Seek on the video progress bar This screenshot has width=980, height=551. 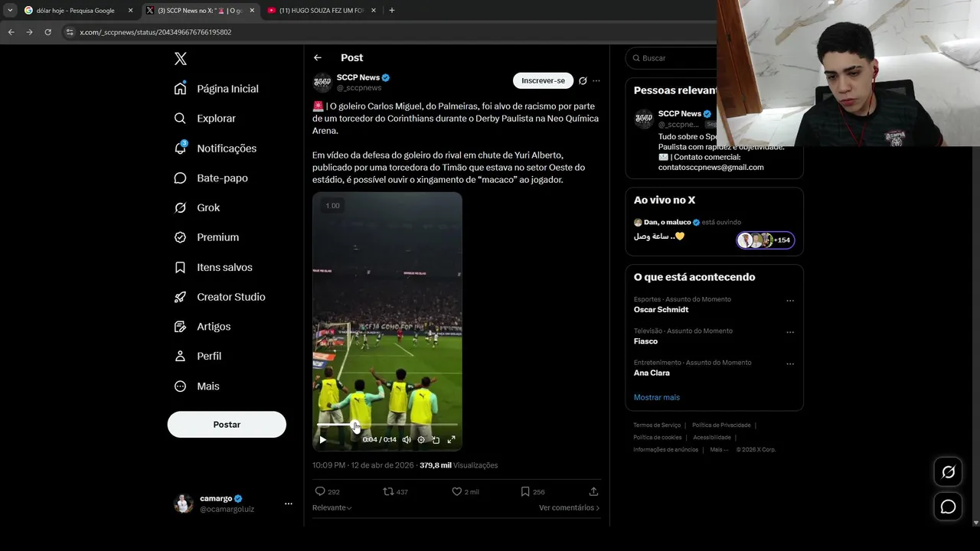pyautogui.click(x=387, y=425)
